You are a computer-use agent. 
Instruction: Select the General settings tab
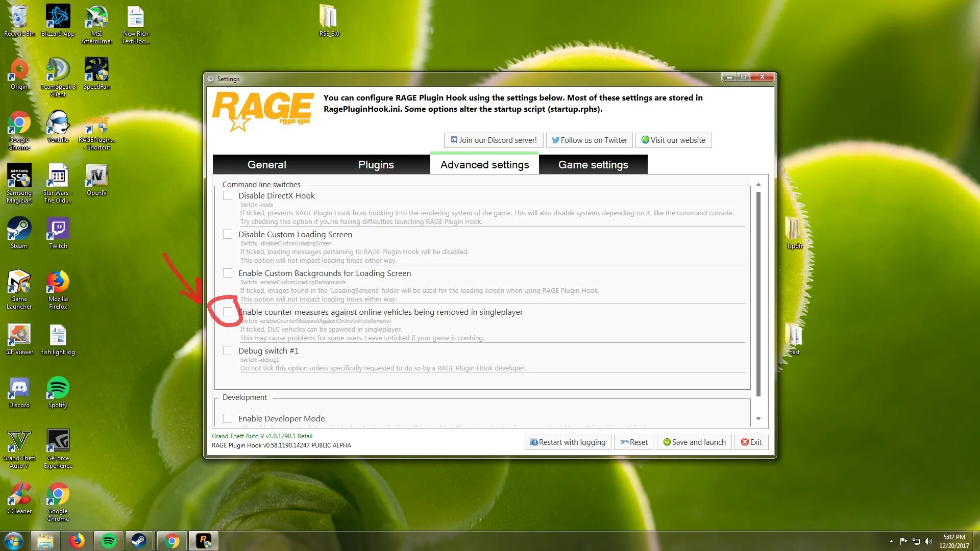267,164
